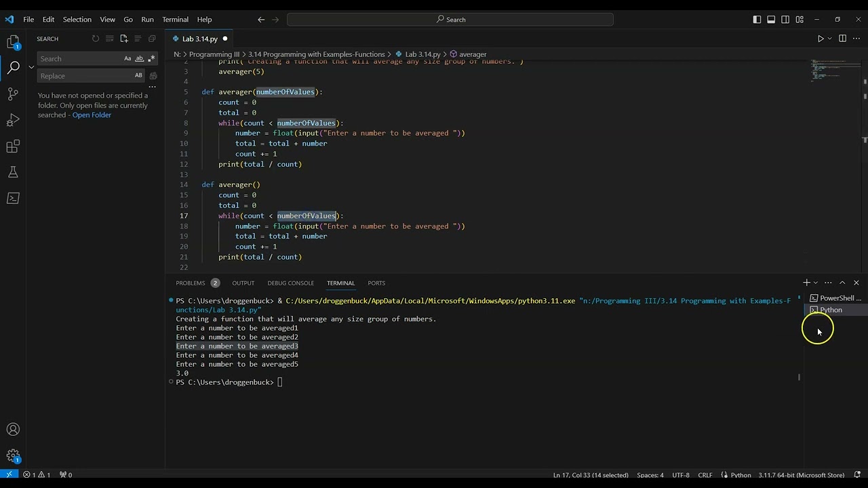The height and width of the screenshot is (488, 868).
Task: Open the Manage gear menu
Action: pyautogui.click(x=13, y=456)
